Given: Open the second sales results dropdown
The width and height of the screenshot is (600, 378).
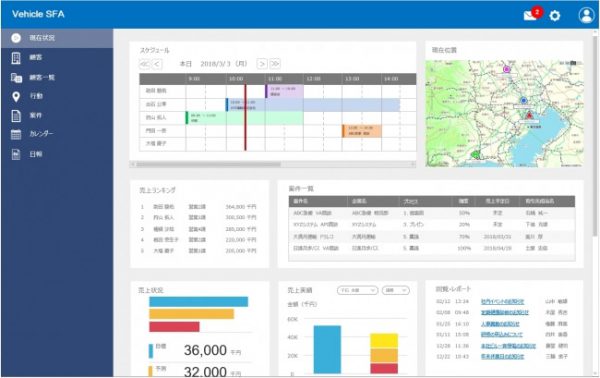Looking at the screenshot, I should (x=396, y=290).
